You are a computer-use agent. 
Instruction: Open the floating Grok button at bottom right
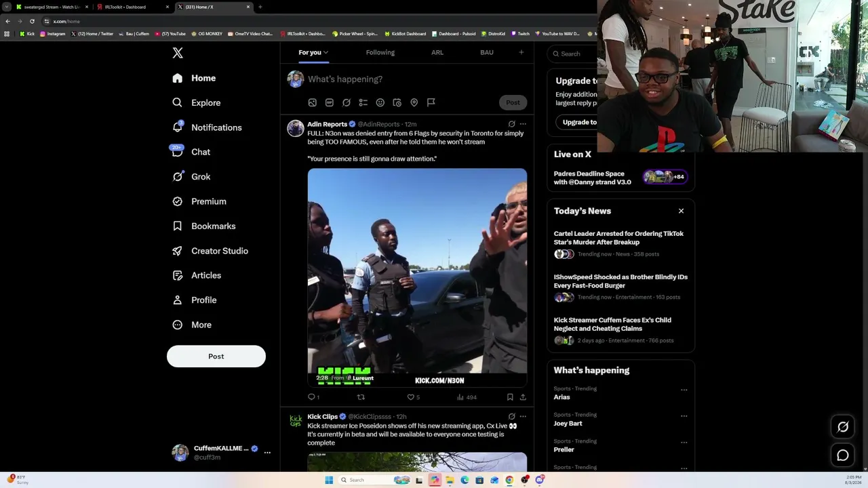click(x=843, y=427)
